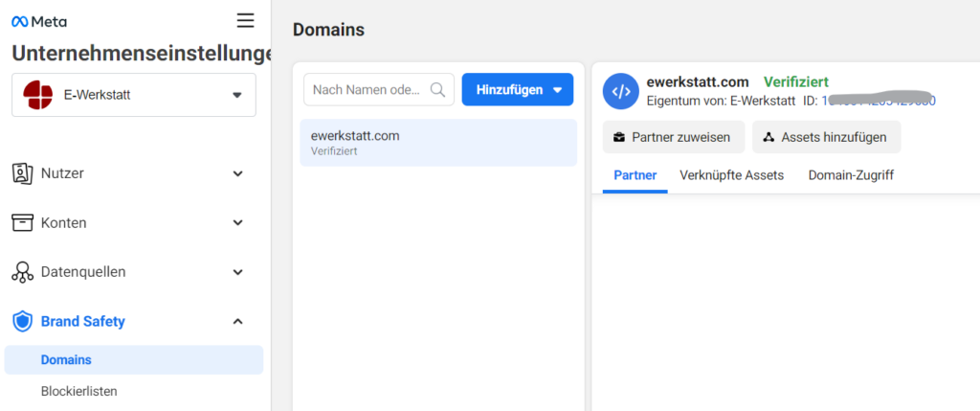The width and height of the screenshot is (980, 411).
Task: Click the blue domain code icon
Action: [620, 91]
